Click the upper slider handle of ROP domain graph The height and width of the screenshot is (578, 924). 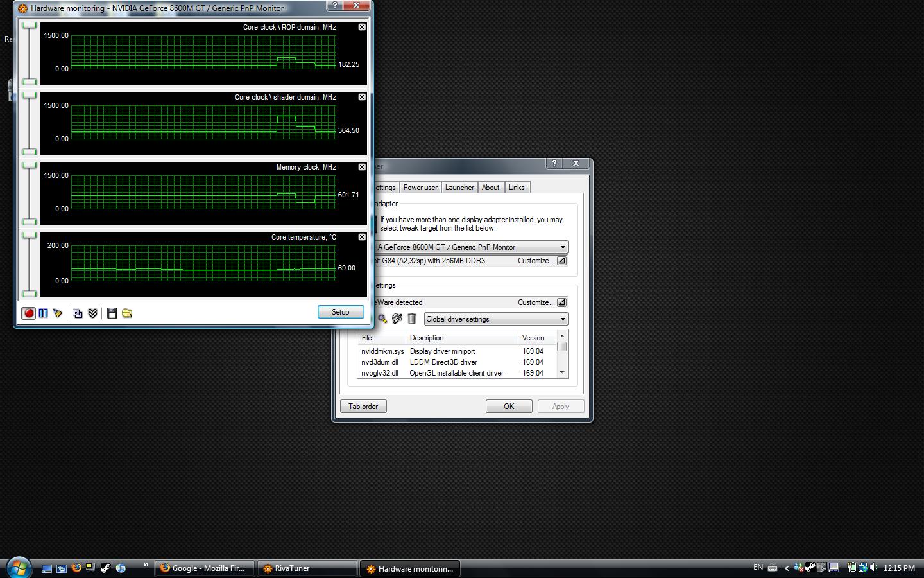pos(30,25)
